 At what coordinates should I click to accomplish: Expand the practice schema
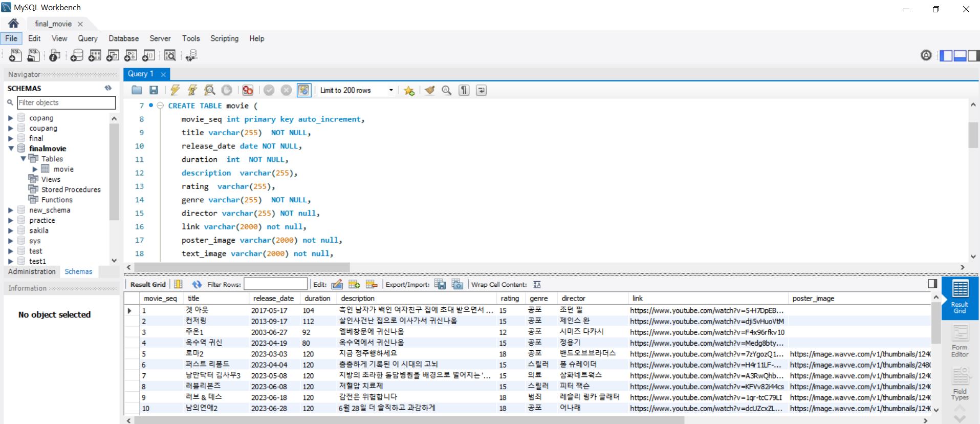pyautogui.click(x=10, y=220)
